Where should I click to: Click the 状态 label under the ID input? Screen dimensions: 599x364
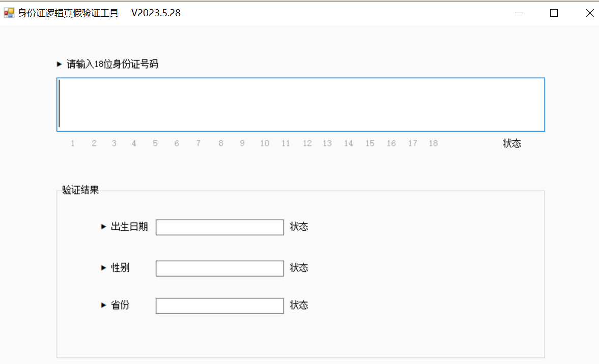pyautogui.click(x=511, y=143)
